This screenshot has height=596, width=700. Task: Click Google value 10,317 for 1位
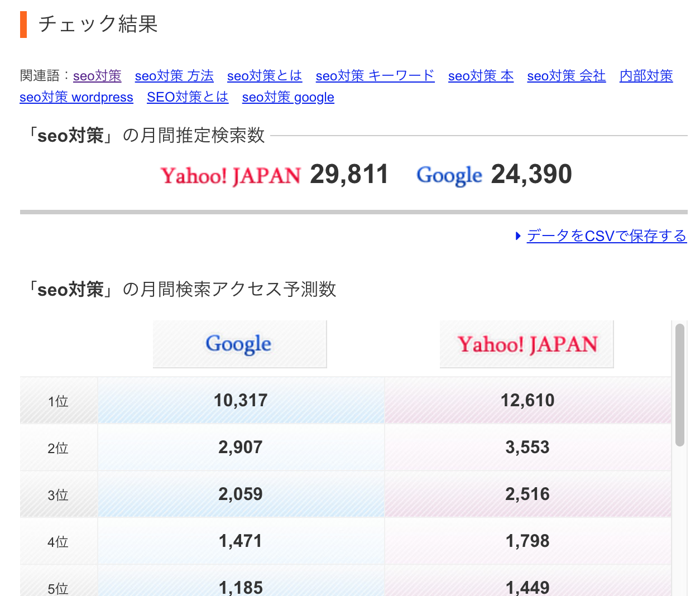coord(241,401)
